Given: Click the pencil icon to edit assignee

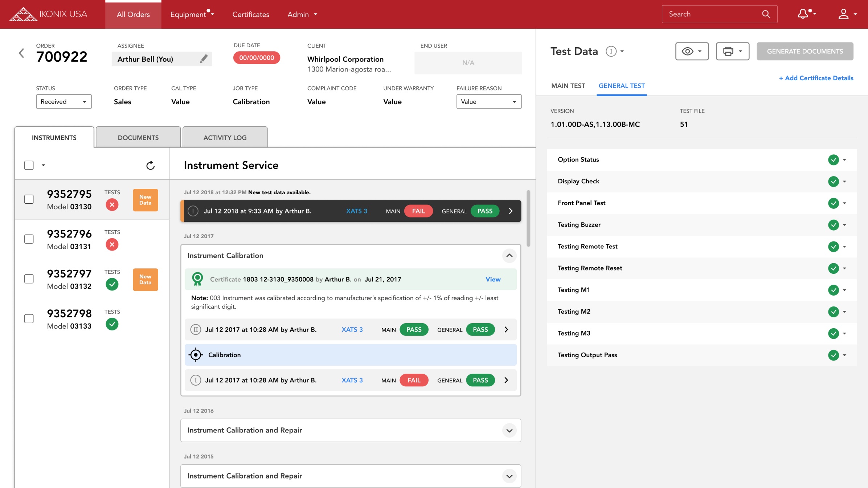Looking at the screenshot, I should pyautogui.click(x=204, y=59).
